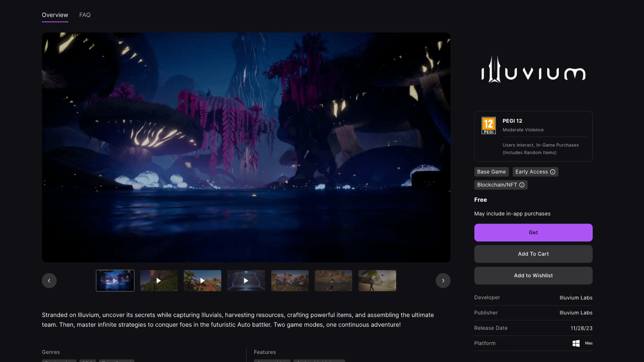
Task: Open Illuvium Labs developer link
Action: [576, 298]
